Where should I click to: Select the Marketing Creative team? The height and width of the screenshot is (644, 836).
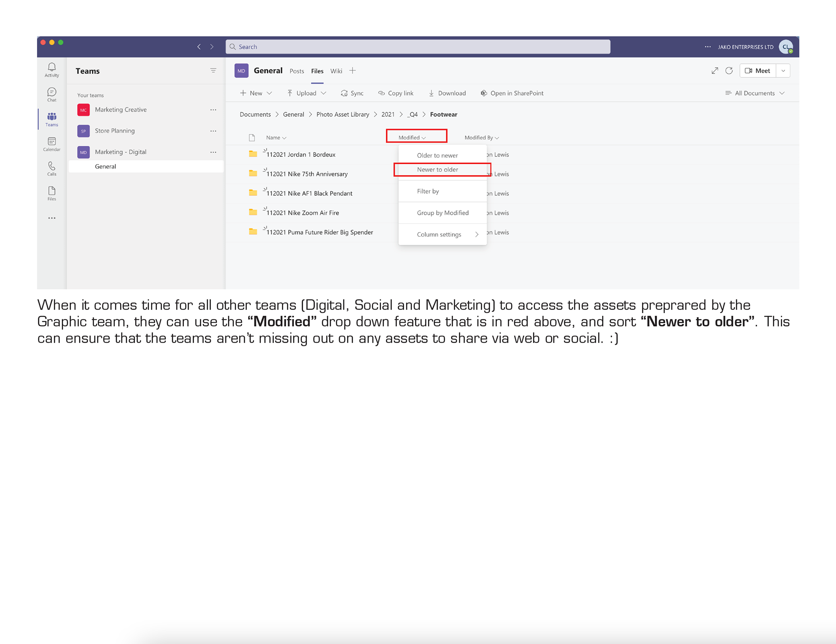click(x=121, y=110)
